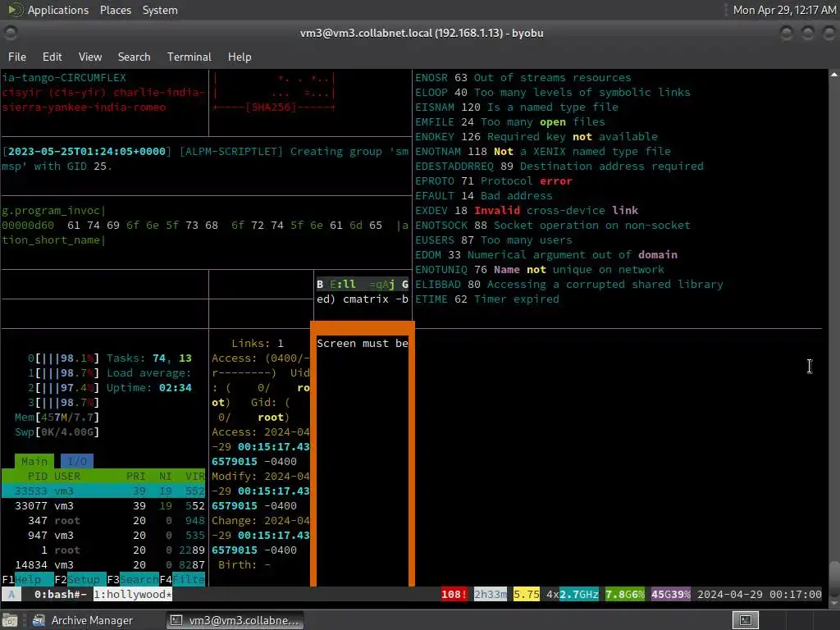Screen dimensions: 840x630
Task: Switch htop to the I/O tab
Action: (76, 461)
